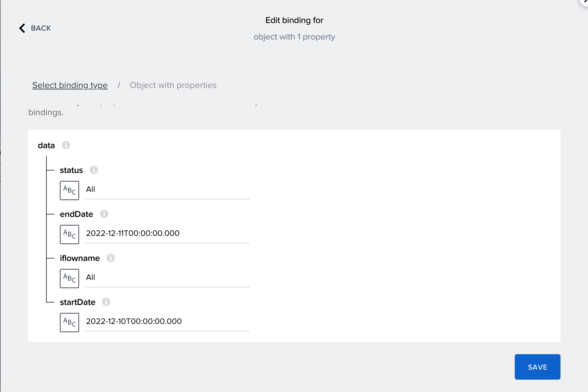The height and width of the screenshot is (392, 588).
Task: Click the Object with properties breadcrumb
Action: (173, 85)
